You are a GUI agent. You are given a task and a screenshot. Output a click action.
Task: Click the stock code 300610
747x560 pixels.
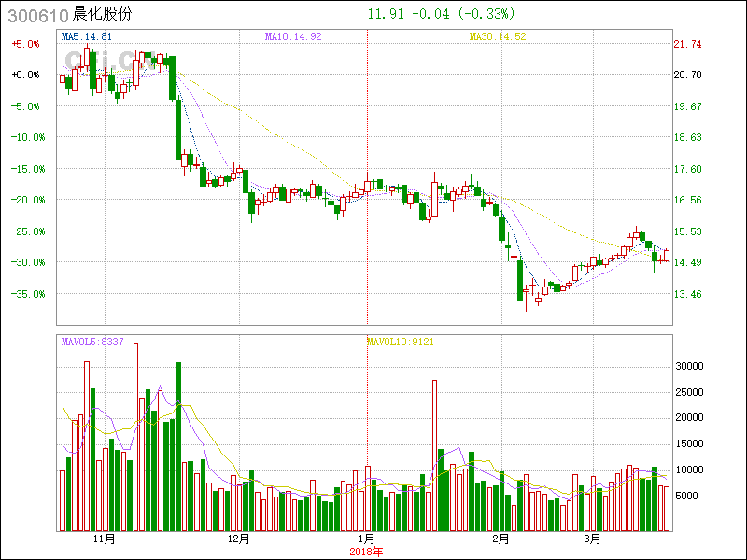point(37,15)
